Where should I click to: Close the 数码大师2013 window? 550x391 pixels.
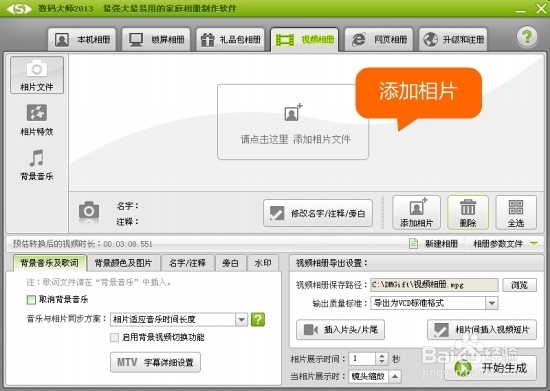542,9
